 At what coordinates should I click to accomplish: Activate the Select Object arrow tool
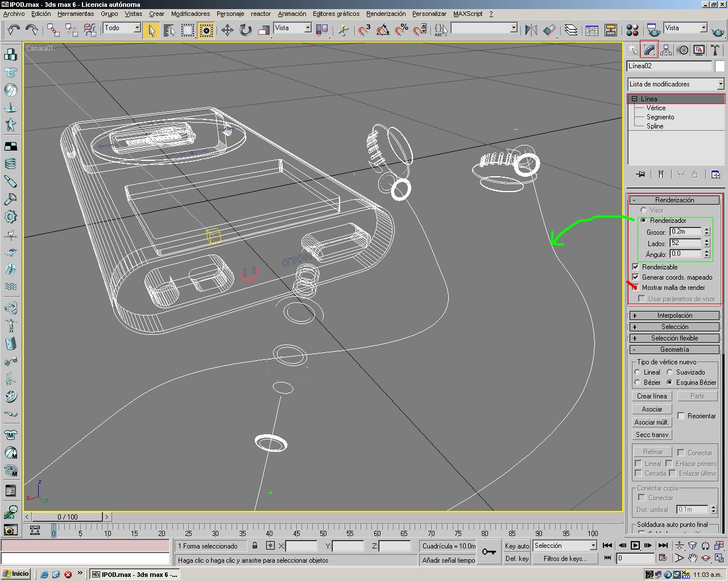pos(151,30)
